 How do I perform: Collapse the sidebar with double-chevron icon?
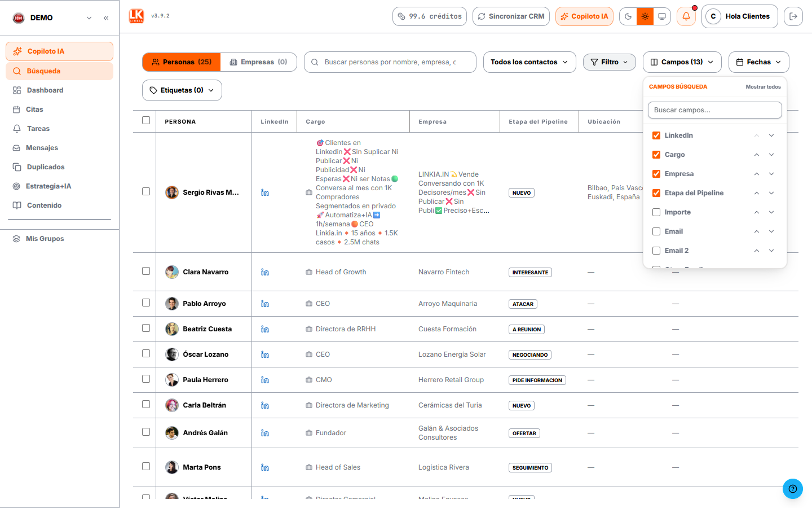(x=106, y=18)
